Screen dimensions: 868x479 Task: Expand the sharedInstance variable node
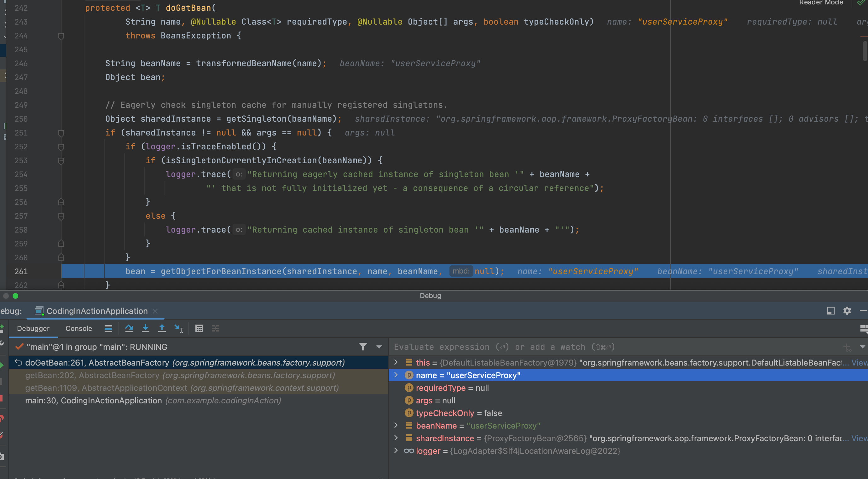pyautogui.click(x=396, y=438)
